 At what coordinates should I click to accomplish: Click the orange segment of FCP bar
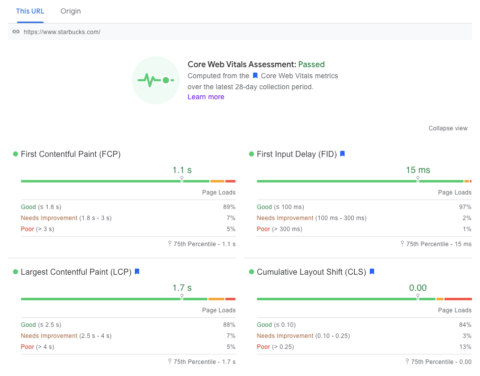coord(217,181)
